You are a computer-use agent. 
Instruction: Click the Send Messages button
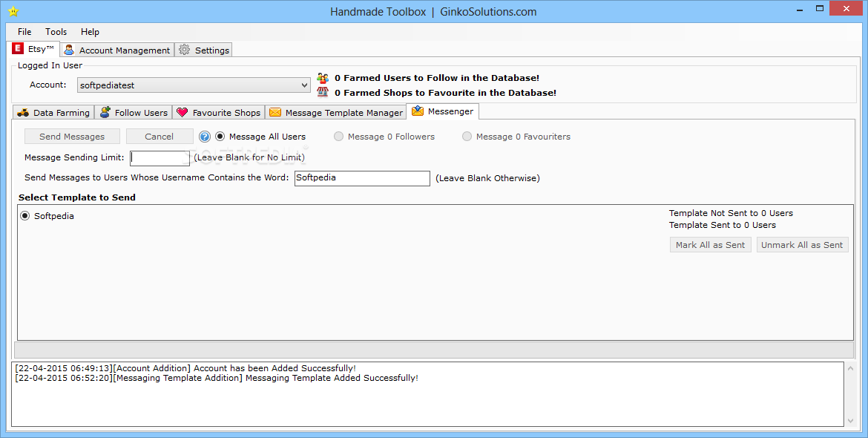pos(72,136)
